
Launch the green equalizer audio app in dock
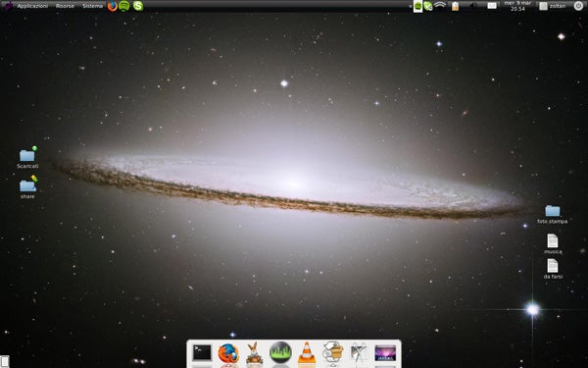pyautogui.click(x=280, y=352)
